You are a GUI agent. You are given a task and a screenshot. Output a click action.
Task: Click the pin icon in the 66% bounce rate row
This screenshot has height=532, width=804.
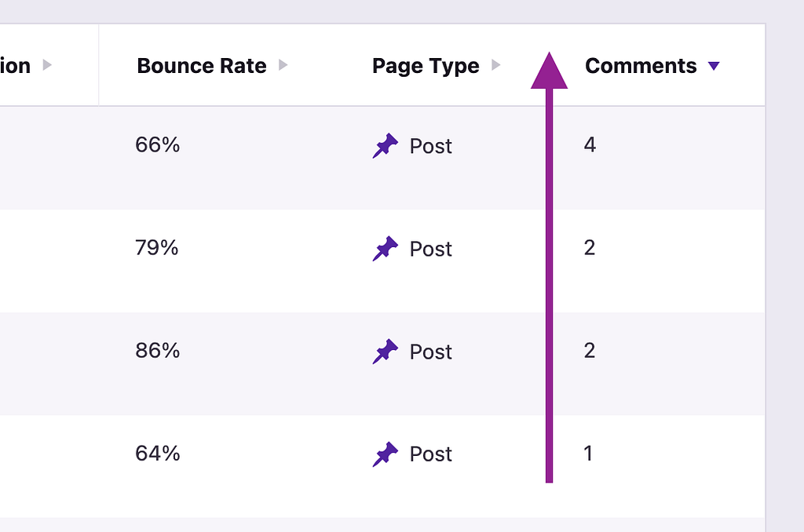click(385, 146)
